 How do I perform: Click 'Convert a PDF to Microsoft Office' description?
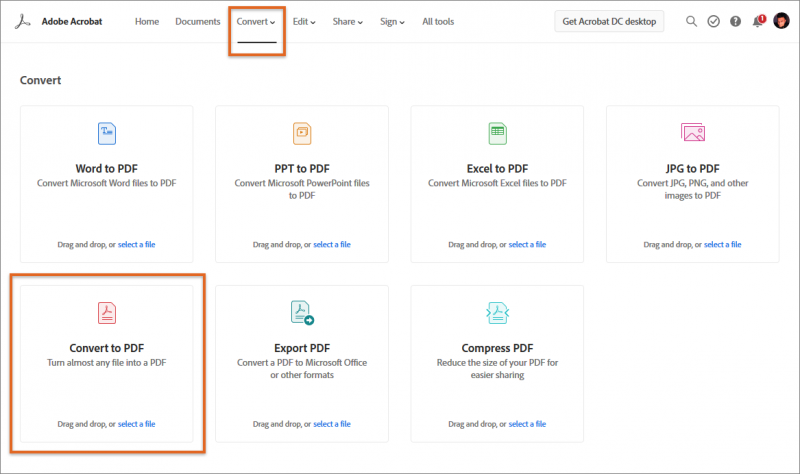(x=302, y=368)
